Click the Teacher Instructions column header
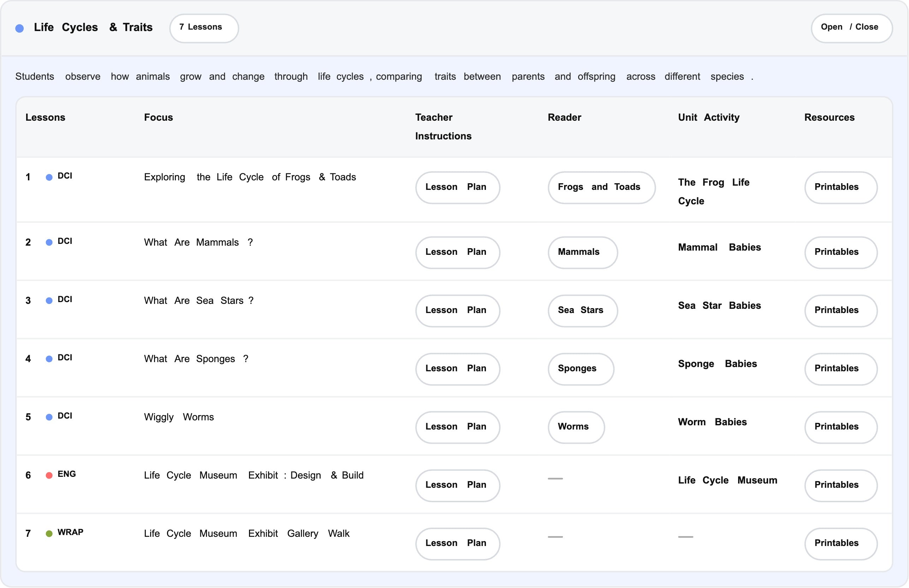The image size is (909, 588). click(443, 127)
